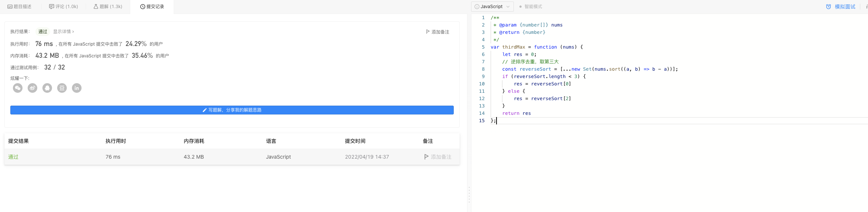Place cursor on the 'let res = 0;' line
This screenshot has width=868, height=212.
click(519, 54)
